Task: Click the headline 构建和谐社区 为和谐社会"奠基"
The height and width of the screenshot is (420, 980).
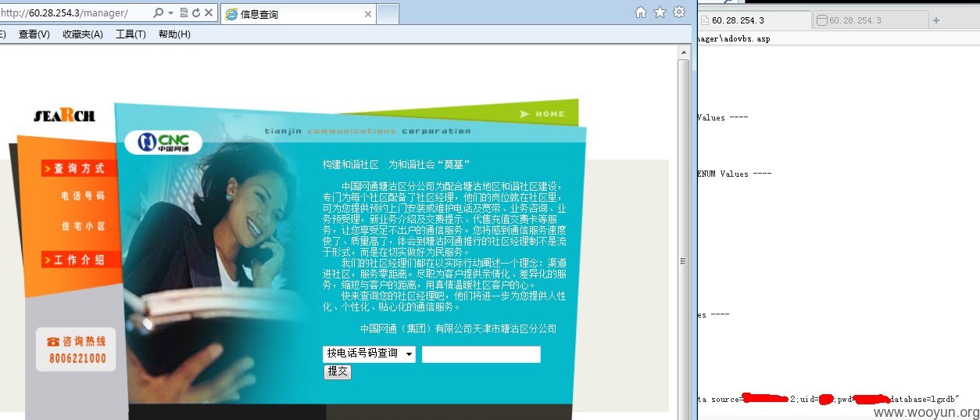Action: (396, 164)
